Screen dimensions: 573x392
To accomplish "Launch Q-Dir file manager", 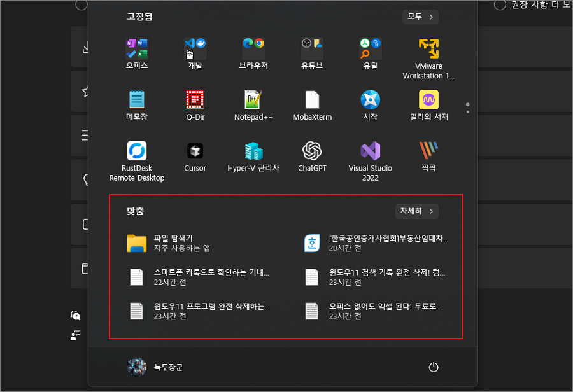I will pyautogui.click(x=195, y=105).
